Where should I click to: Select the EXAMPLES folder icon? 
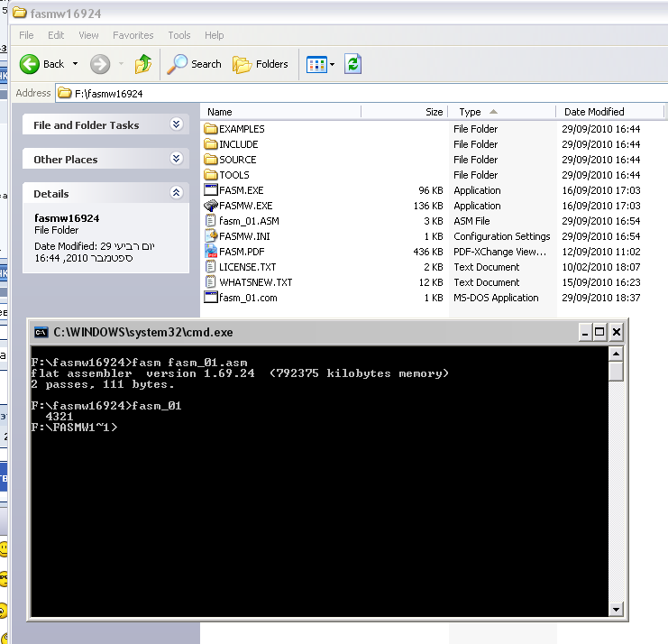(211, 129)
